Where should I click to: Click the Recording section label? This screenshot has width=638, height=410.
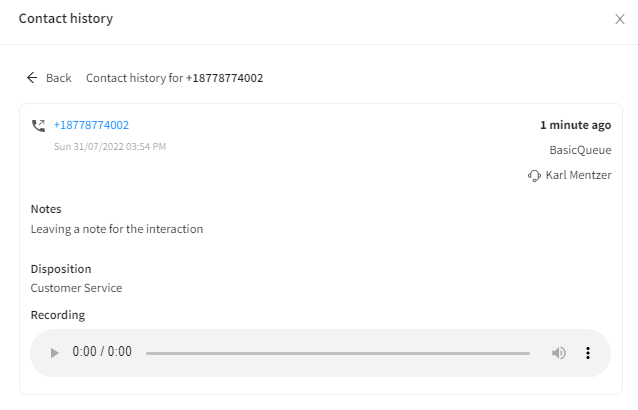[x=58, y=315]
